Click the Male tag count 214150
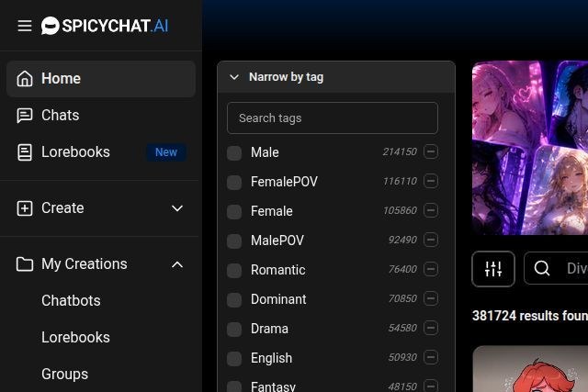This screenshot has height=392, width=588. click(400, 151)
